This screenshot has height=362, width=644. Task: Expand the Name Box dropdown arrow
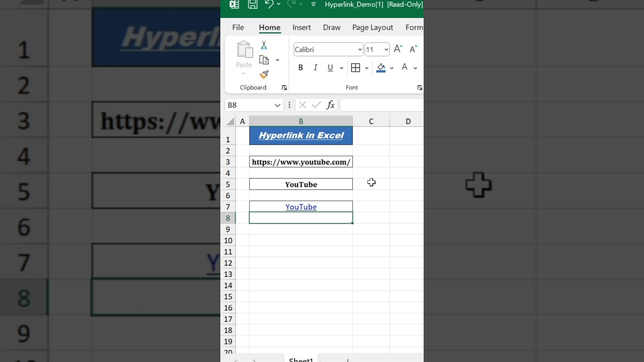pyautogui.click(x=277, y=105)
